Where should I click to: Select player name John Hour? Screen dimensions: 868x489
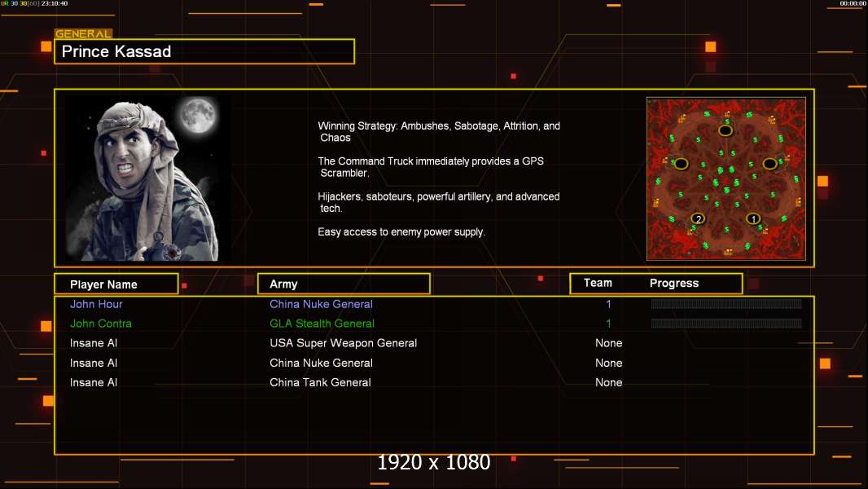[96, 304]
